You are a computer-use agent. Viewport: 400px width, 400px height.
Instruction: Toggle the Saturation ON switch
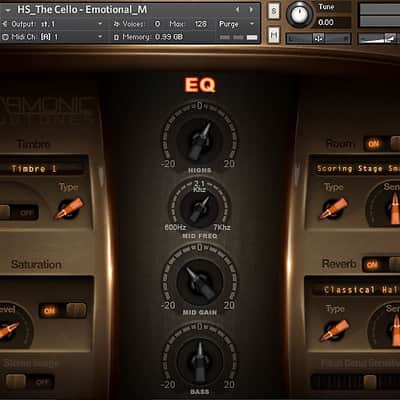point(63,310)
